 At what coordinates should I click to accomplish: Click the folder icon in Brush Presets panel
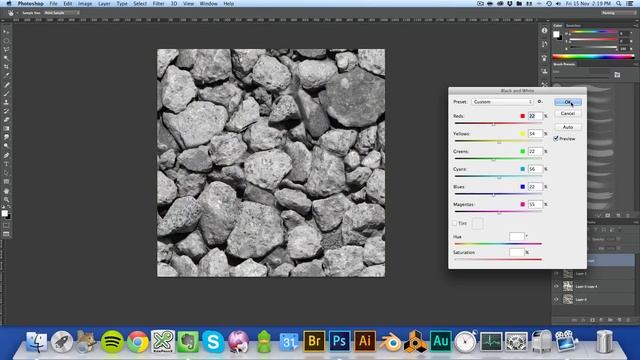[617, 75]
